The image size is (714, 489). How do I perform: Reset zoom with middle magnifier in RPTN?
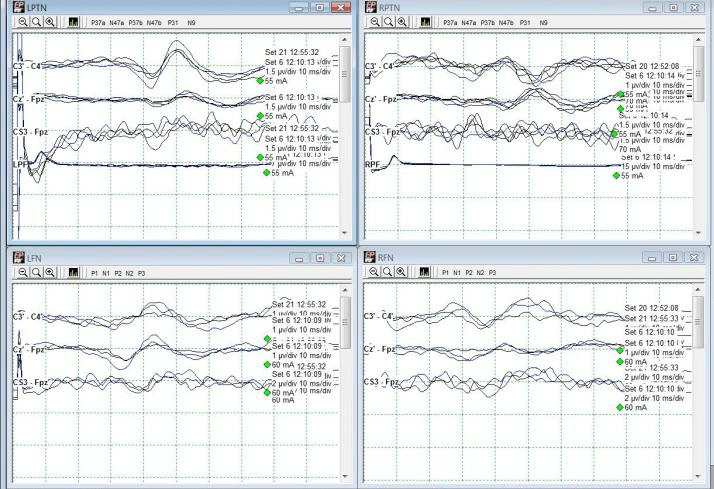click(x=389, y=21)
